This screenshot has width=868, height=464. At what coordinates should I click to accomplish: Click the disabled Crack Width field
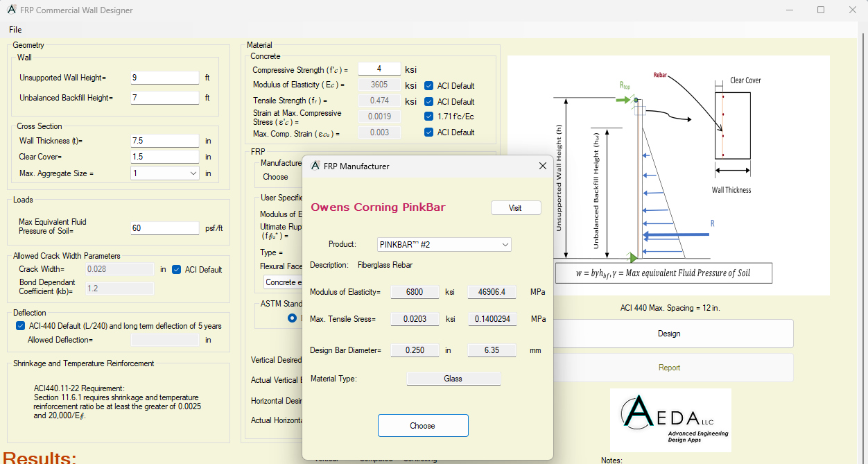point(120,269)
